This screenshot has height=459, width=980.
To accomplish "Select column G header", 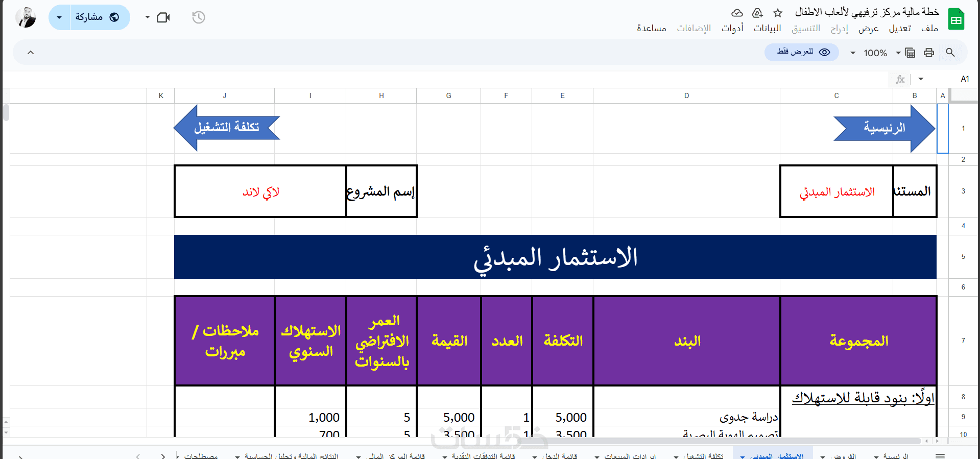I will coord(448,95).
